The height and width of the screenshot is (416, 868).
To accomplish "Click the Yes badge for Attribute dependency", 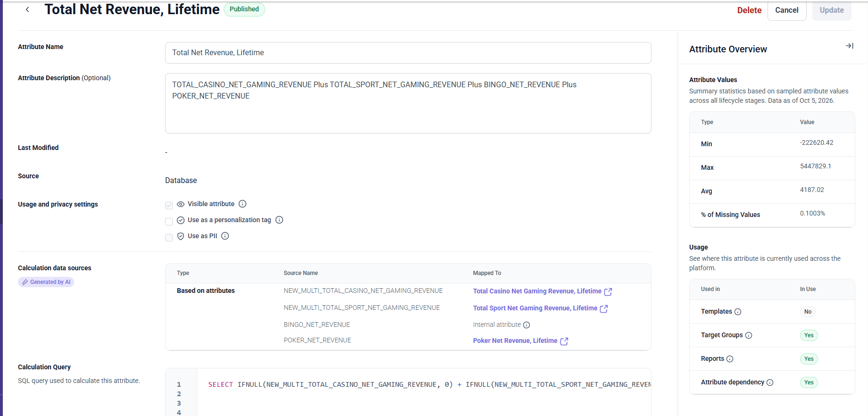I will [809, 383].
